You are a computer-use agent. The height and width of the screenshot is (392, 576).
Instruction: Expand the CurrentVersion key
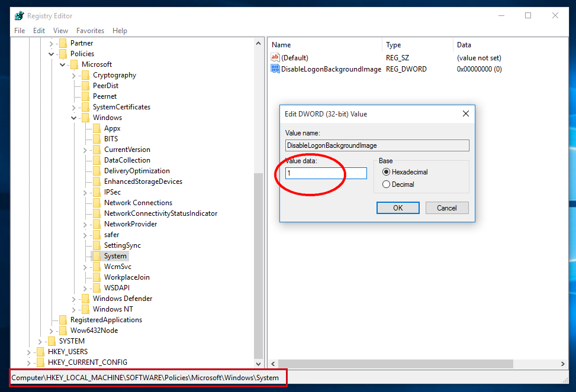point(85,150)
